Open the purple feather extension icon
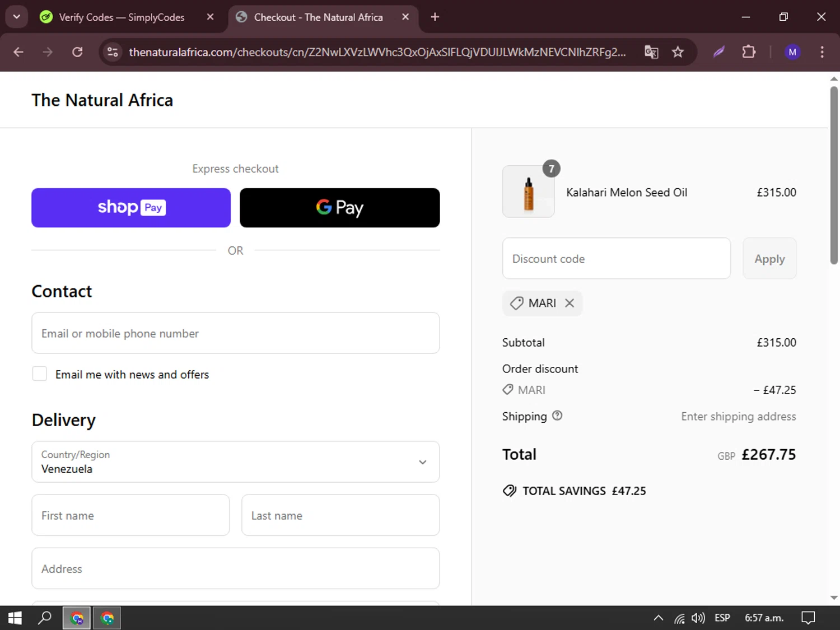 click(x=719, y=52)
